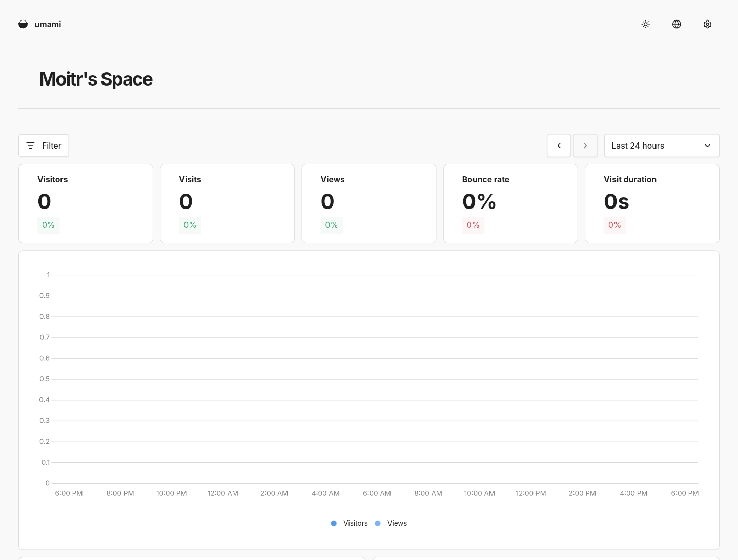Click the Moitr's Space page title

(x=96, y=79)
